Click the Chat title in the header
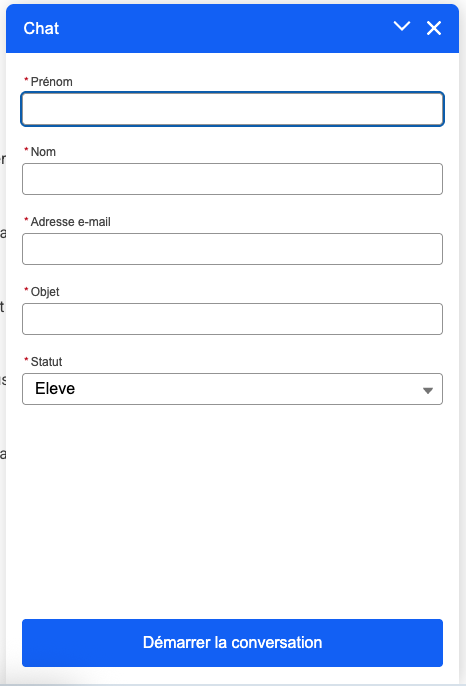466x686 pixels. coord(41,28)
